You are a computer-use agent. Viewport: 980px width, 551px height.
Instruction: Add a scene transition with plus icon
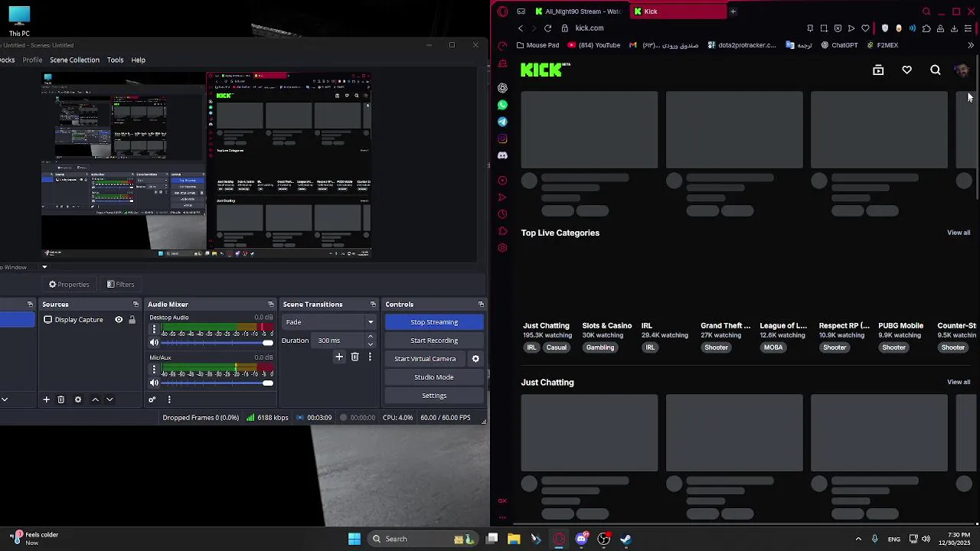click(339, 357)
